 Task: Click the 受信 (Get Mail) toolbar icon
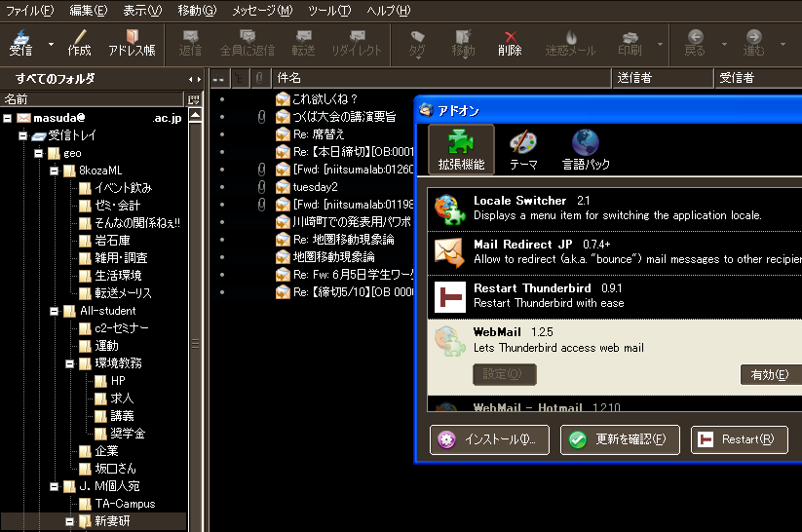pyautogui.click(x=20, y=43)
